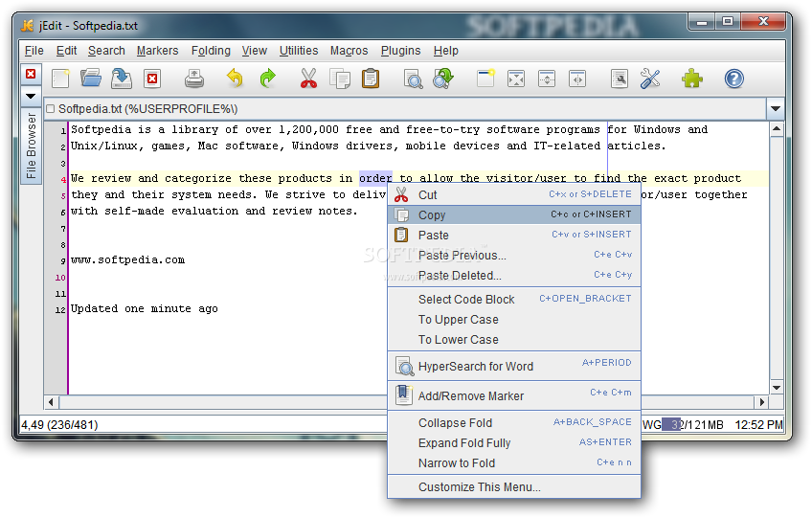Click the www.softpedia.com text line
The image size is (812, 518).
tap(128, 259)
